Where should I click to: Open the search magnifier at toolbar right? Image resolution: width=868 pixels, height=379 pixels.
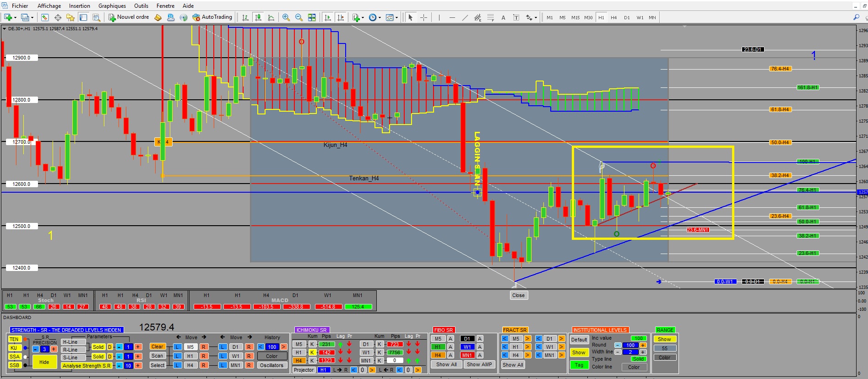point(857,17)
